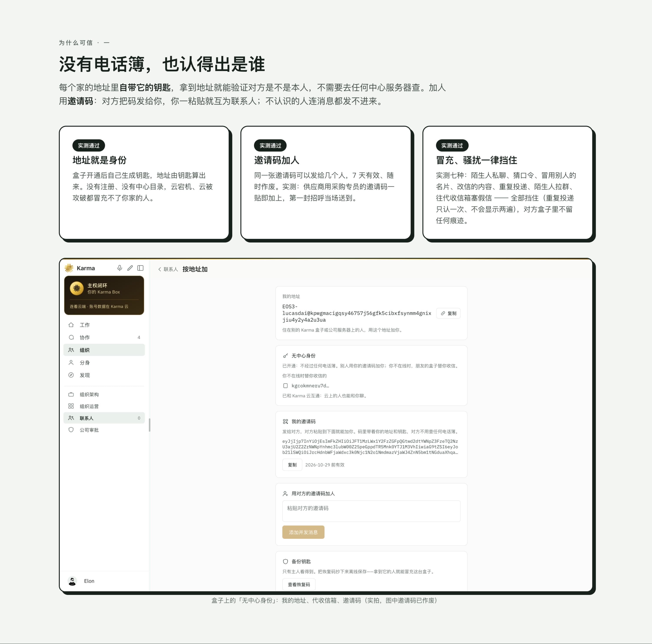Click the kgcokmneru7d… mailbox text
Viewport: 652px width, 644px height.
310,386
